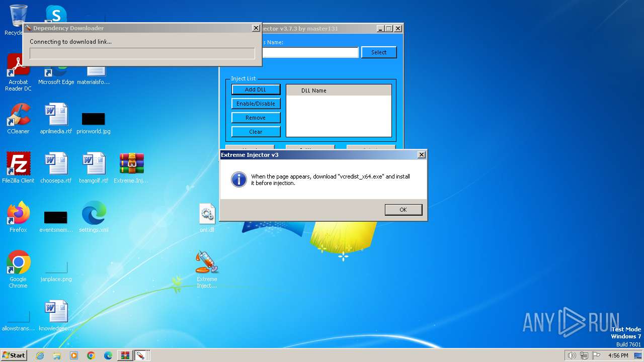The image size is (644, 362).
Task: Click the Remove button in Inject List
Action: point(256,118)
